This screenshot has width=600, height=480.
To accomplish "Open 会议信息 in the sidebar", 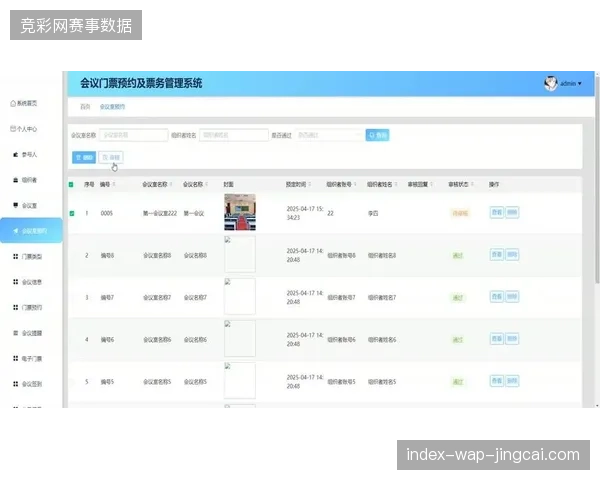I will point(28,282).
